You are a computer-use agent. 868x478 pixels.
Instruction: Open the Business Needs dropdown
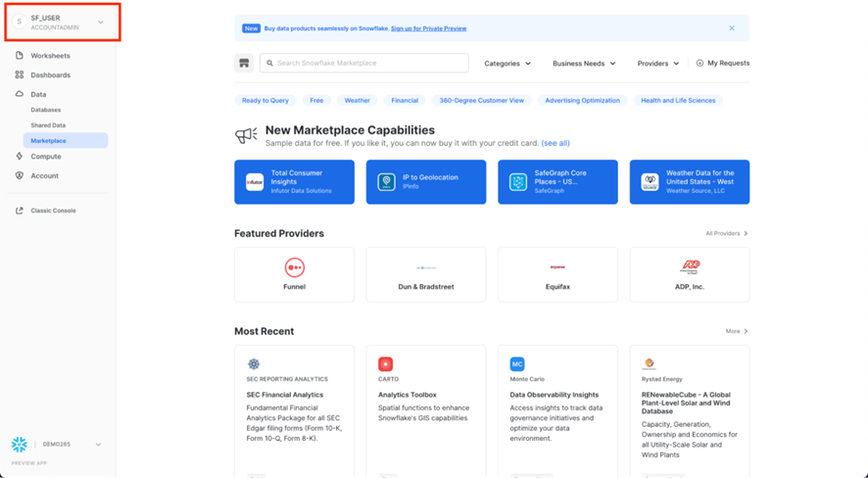584,64
